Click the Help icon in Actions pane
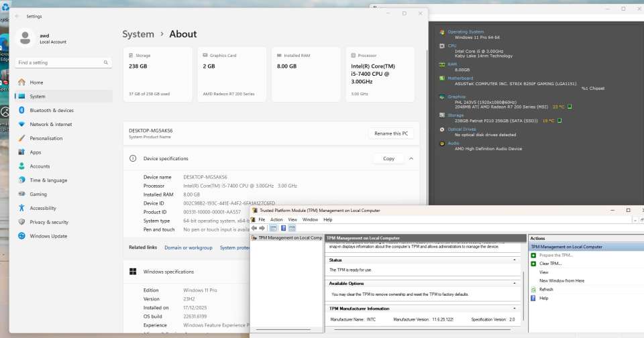644x338 pixels. 533,298
